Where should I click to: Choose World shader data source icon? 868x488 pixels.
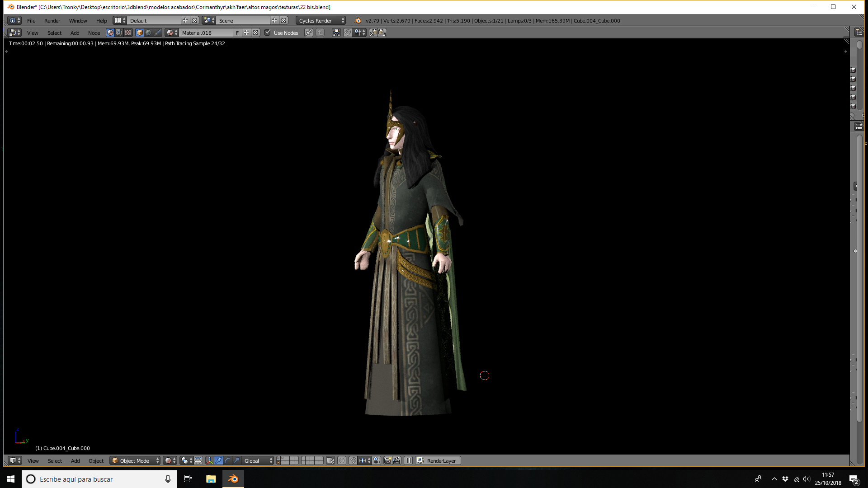148,33
